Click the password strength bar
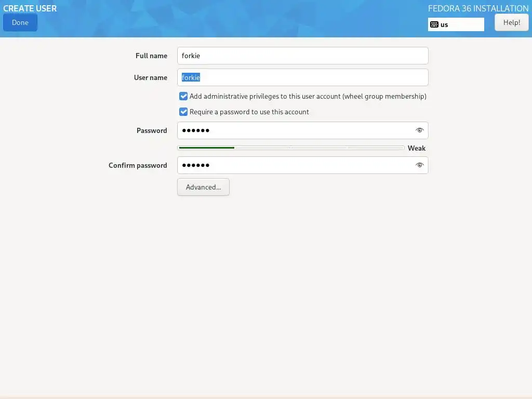Screen dimensions: 532x399 [x=291, y=148]
